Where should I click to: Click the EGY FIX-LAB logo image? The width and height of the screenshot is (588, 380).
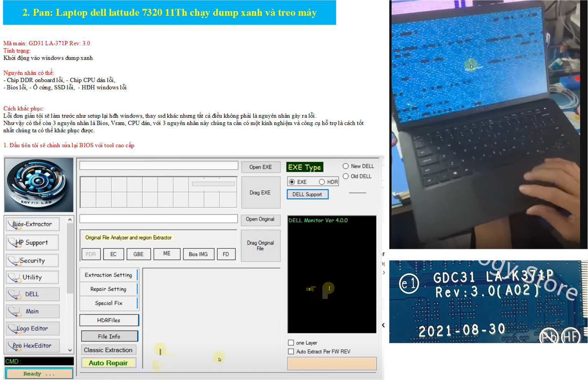[x=39, y=185]
